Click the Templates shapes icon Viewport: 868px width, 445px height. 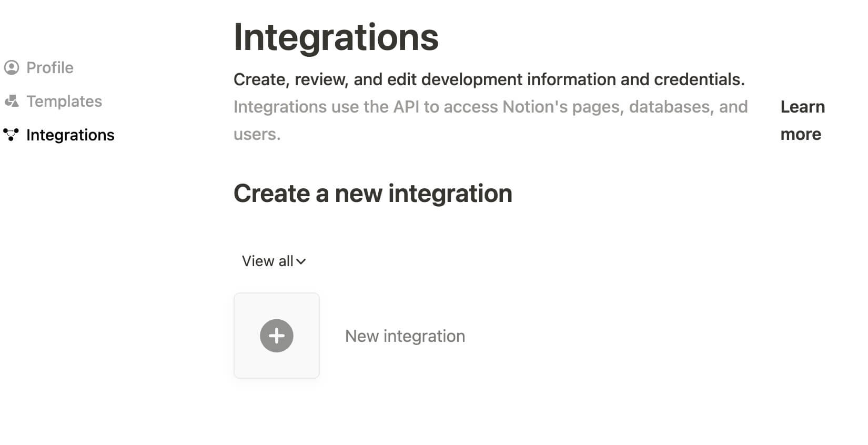[x=12, y=101]
